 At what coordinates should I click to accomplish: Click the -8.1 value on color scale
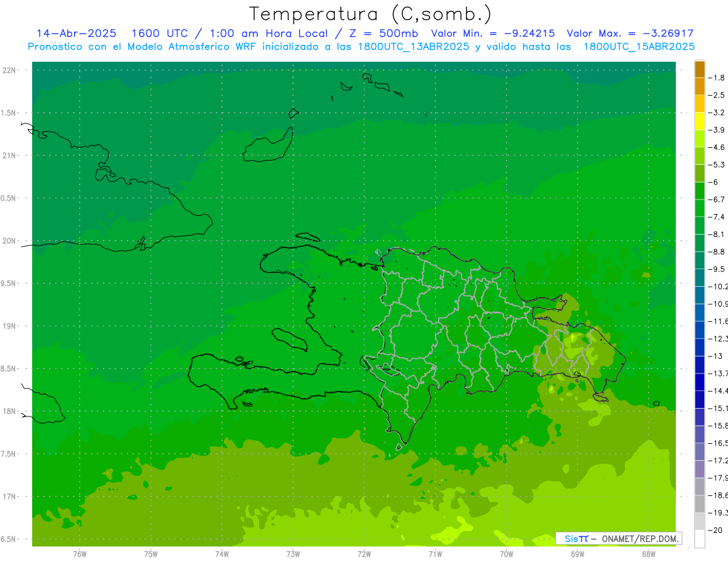[716, 234]
